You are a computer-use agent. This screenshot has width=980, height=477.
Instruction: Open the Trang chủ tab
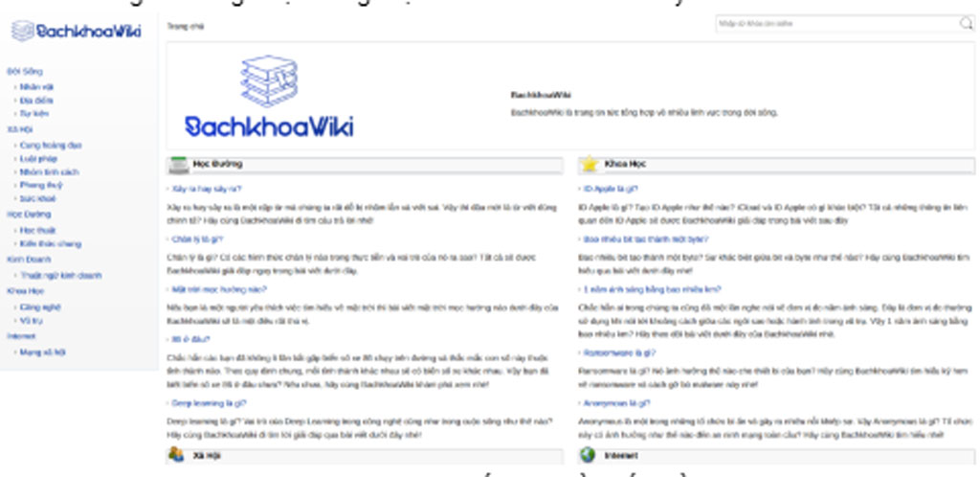186,26
